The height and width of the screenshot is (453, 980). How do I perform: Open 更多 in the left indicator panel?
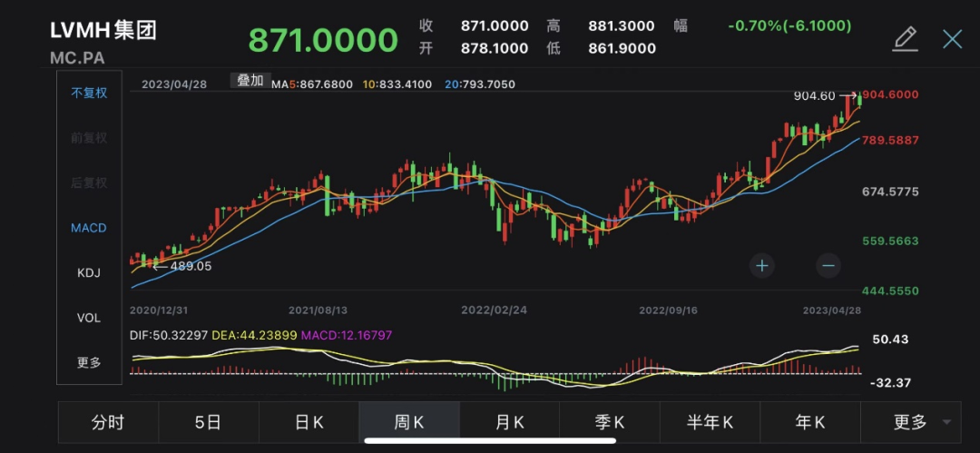89,363
